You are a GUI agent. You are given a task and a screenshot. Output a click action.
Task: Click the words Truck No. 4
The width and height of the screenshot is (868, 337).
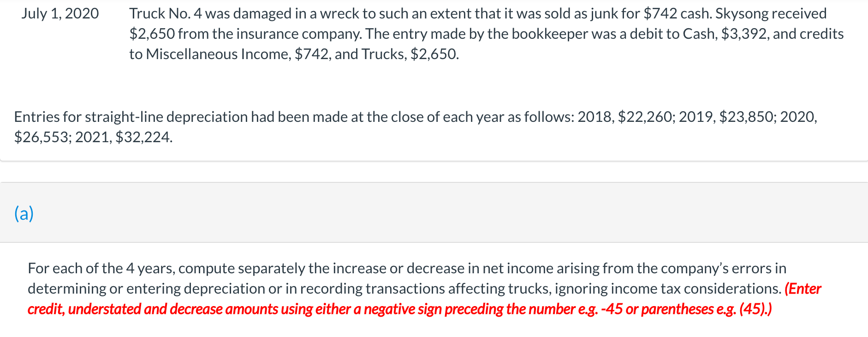166,13
